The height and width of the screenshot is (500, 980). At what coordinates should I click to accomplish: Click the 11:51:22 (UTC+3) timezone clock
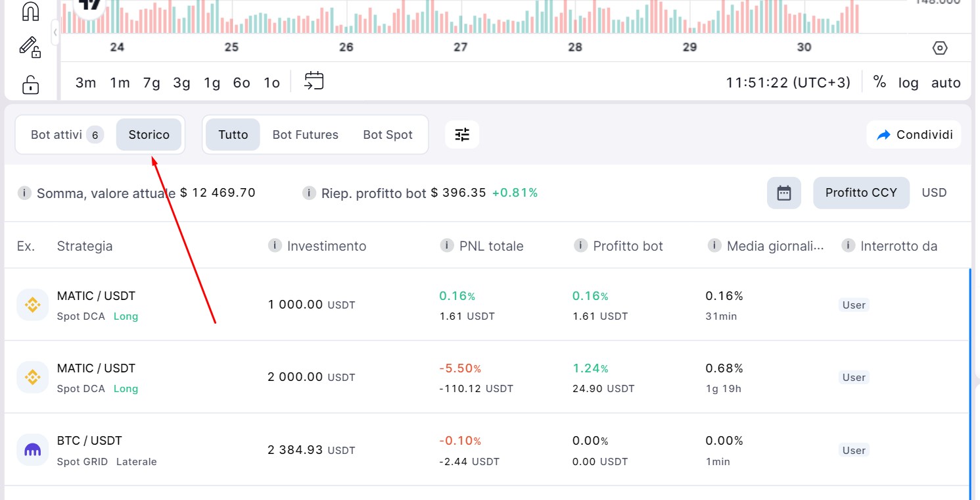(788, 83)
